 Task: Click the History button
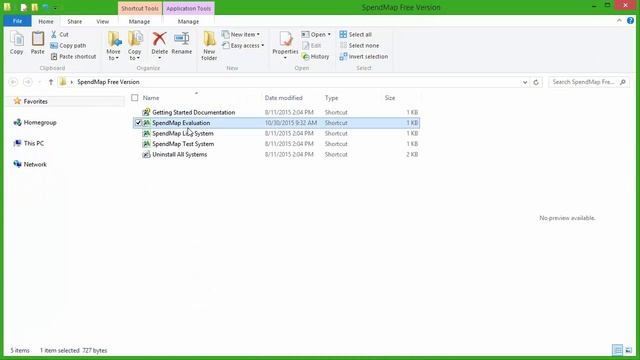click(315, 57)
